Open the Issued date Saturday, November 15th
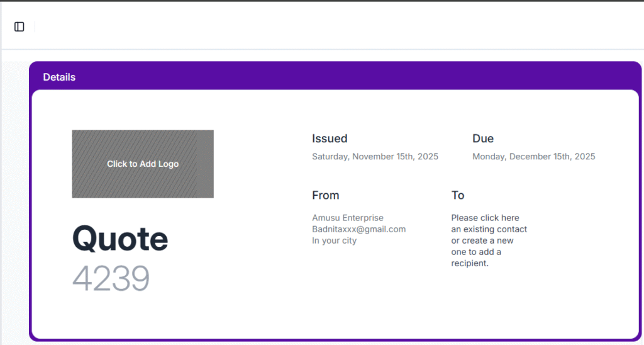644x345 pixels. [375, 156]
